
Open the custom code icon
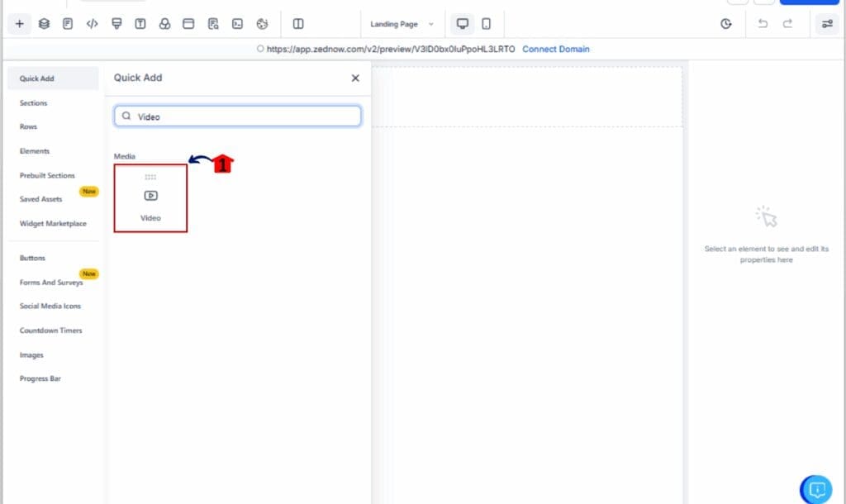pyautogui.click(x=92, y=24)
